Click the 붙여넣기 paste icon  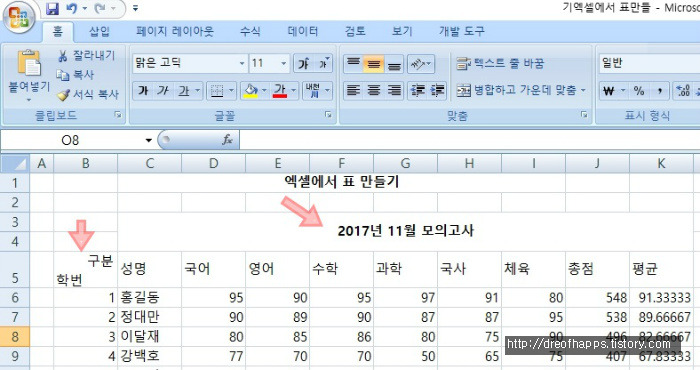29,64
